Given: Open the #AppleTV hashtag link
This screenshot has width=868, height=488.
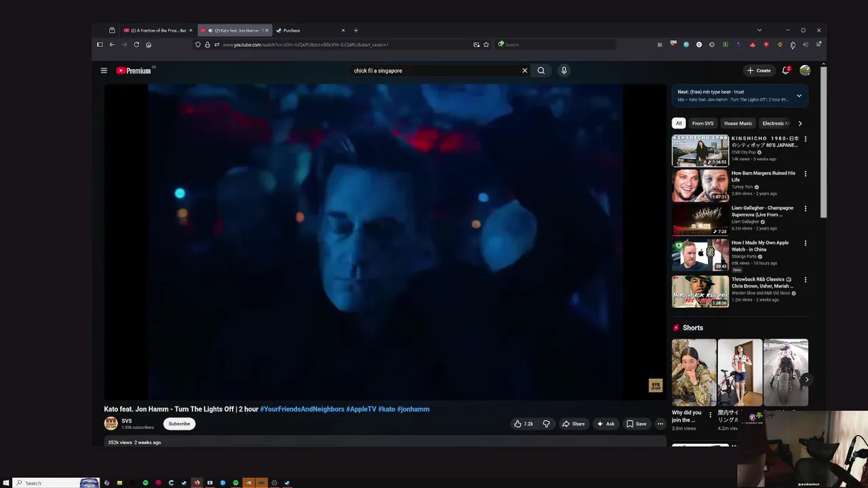Looking at the screenshot, I should [361, 409].
